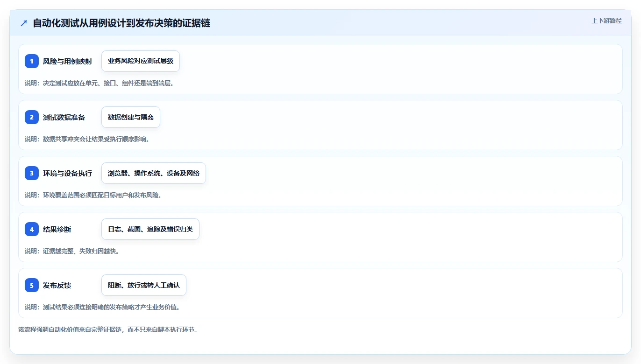Select the 数据创建与隔离 chip
Image resolution: width=641 pixels, height=364 pixels.
[x=131, y=117]
